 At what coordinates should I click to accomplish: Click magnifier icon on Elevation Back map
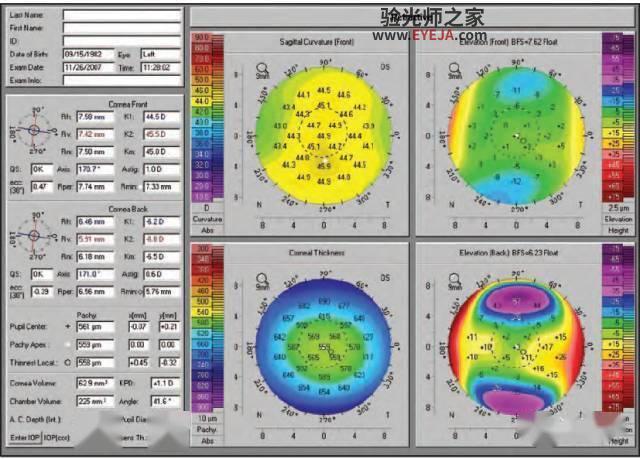[454, 280]
